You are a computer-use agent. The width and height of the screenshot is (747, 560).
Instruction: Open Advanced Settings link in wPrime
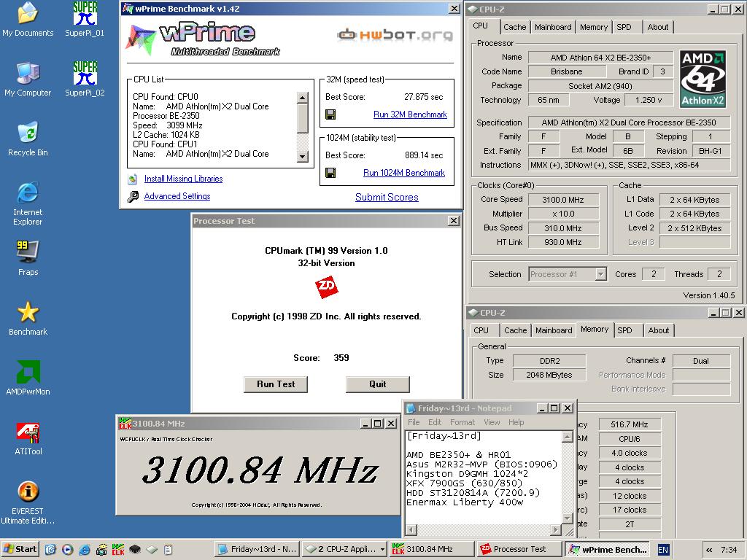point(177,196)
